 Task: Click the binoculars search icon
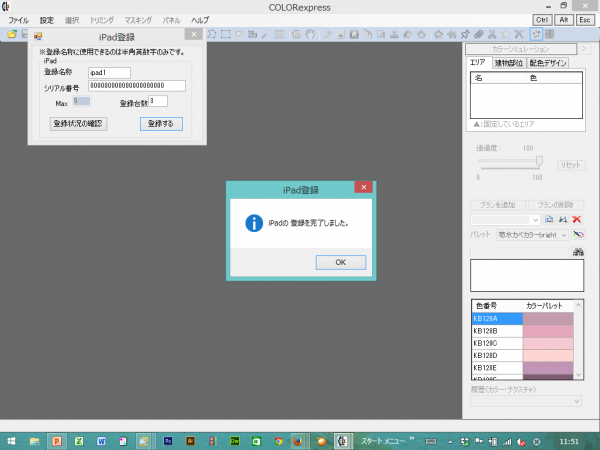[578, 252]
